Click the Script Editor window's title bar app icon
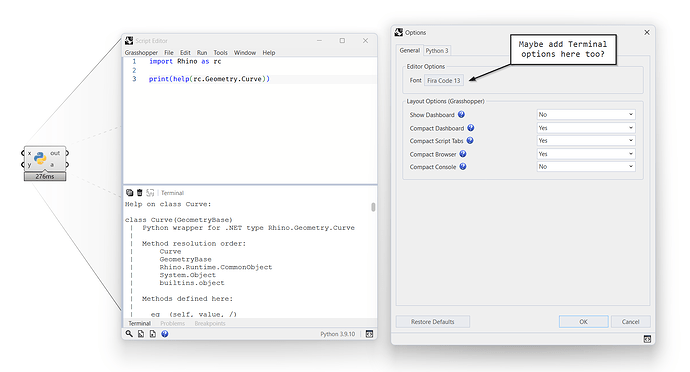Screen dimensions: 690x372 pos(129,41)
